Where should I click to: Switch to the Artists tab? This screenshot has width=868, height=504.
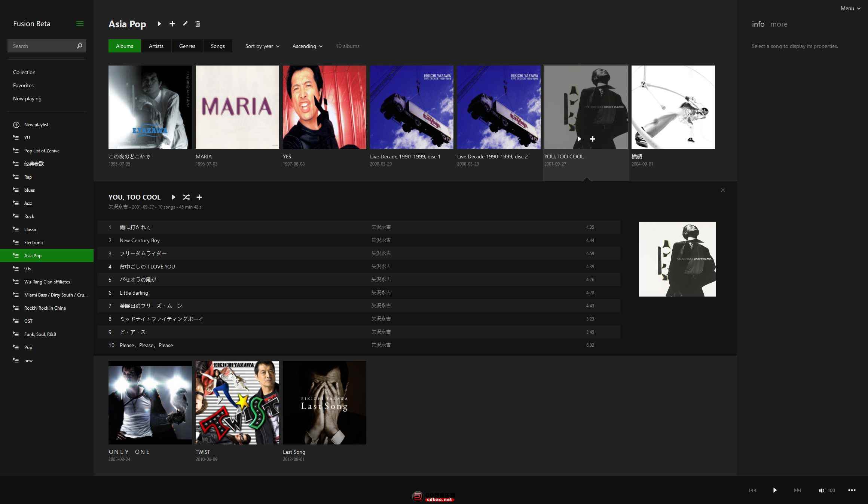[x=156, y=46]
